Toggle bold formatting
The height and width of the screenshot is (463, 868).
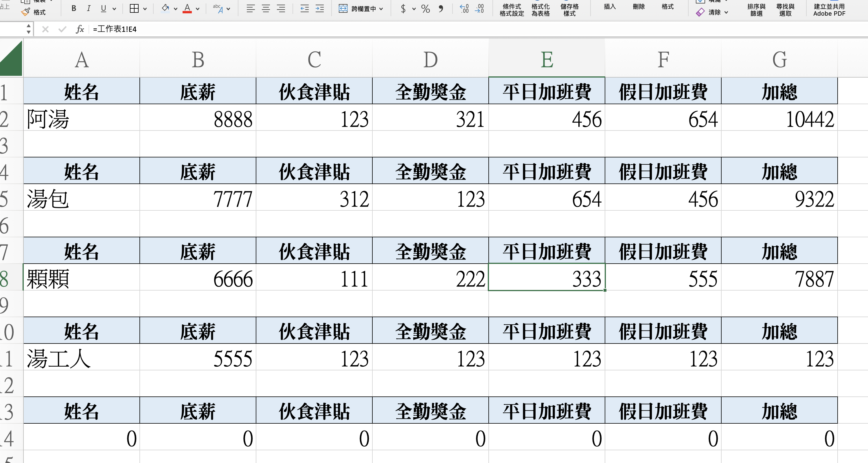(x=74, y=9)
